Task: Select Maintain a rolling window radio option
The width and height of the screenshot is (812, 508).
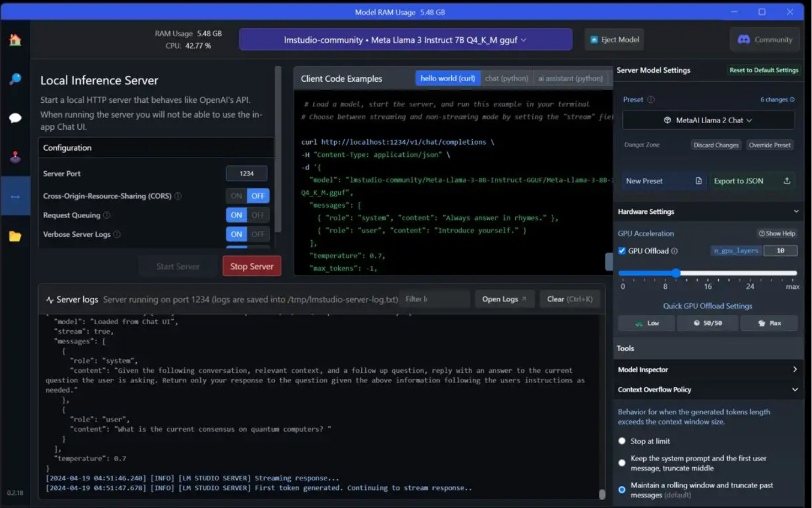Action: click(622, 490)
